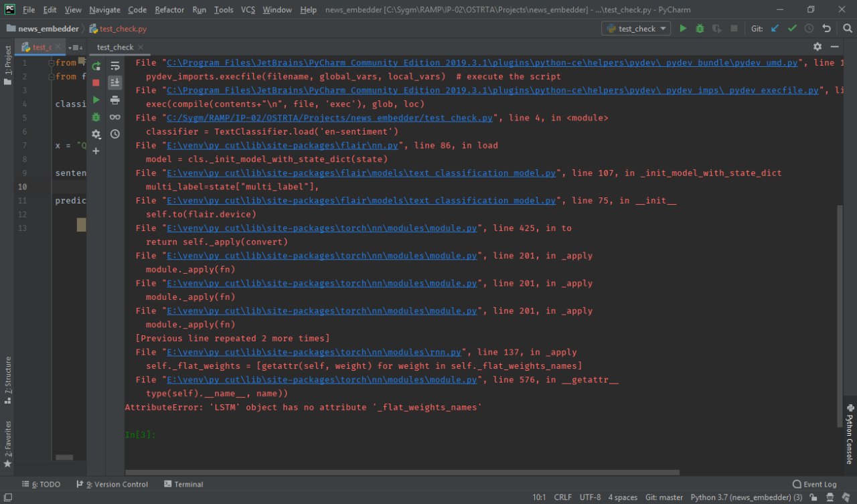Run with coverage toolbar icon
Image resolution: width=857 pixels, height=504 pixels.
tap(717, 29)
